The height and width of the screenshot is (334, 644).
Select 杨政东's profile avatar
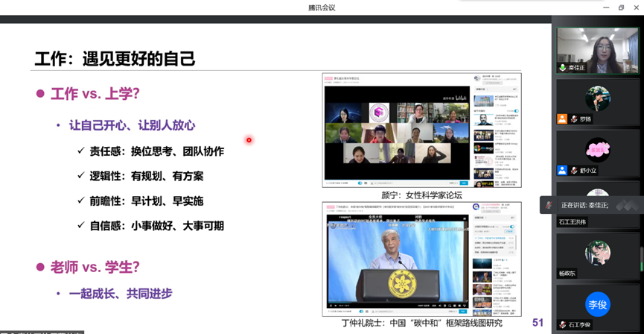pyautogui.click(x=597, y=252)
